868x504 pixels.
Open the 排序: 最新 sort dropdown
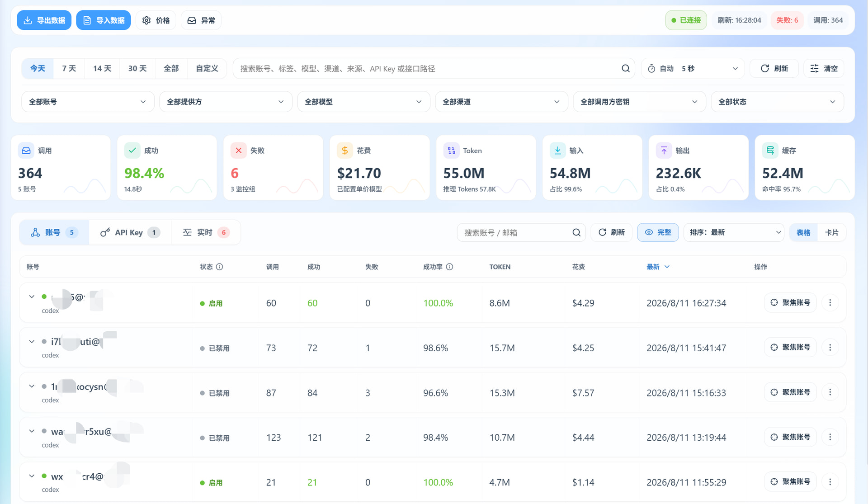734,232
